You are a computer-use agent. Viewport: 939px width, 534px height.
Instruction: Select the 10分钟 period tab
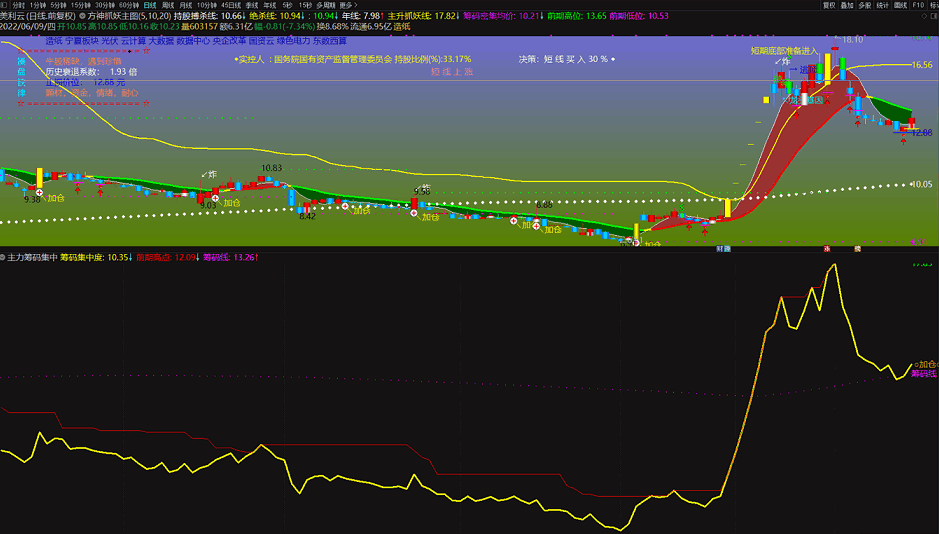click(x=207, y=5)
